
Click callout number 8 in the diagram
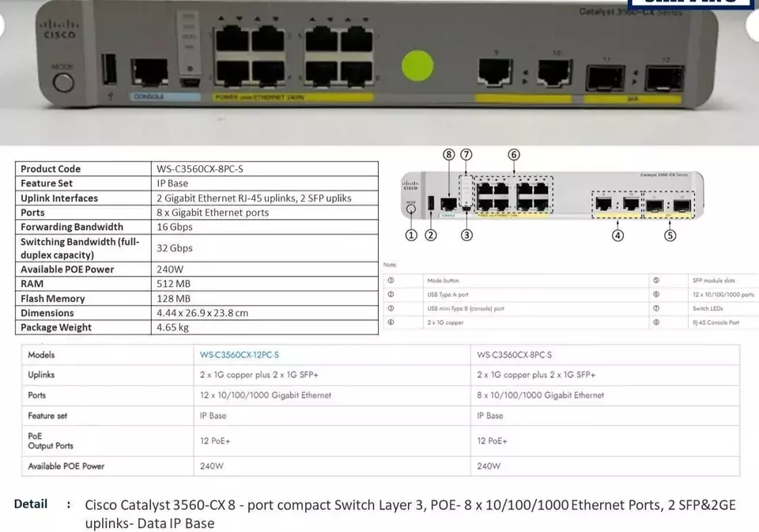pos(448,154)
